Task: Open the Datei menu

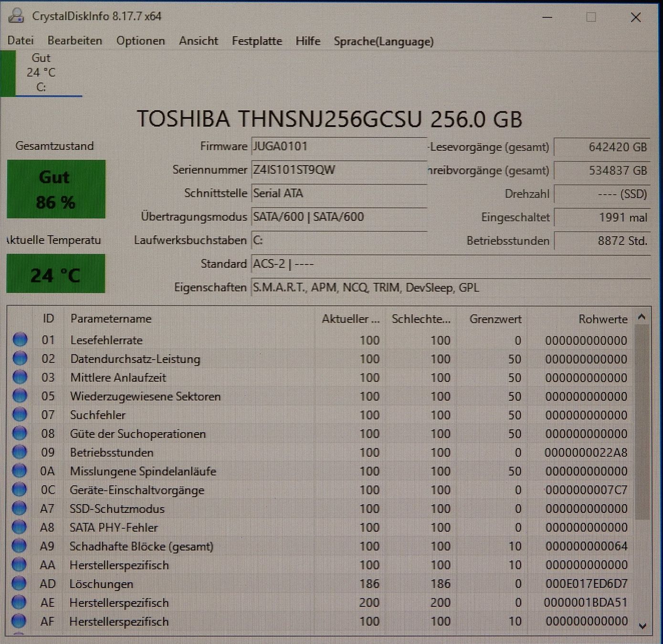Action: tap(21, 41)
